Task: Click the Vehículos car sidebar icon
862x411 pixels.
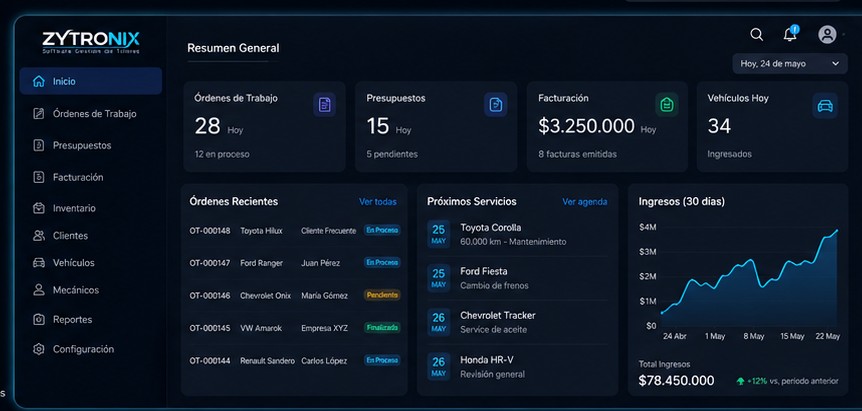Action: (38, 263)
